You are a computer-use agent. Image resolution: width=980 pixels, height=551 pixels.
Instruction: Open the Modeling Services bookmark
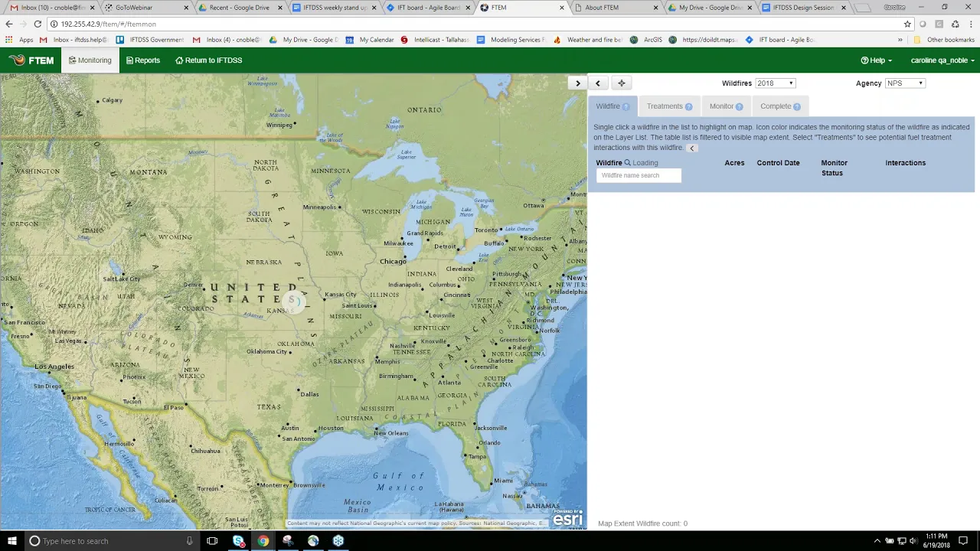511,40
